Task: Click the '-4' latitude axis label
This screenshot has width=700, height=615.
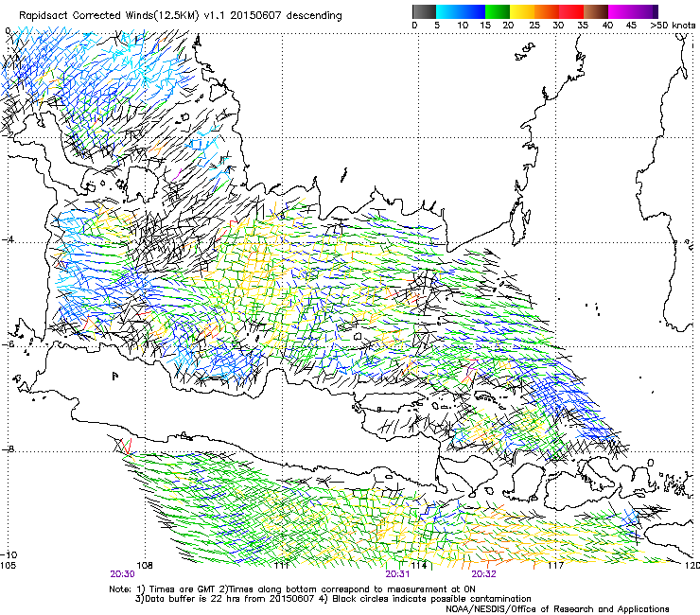Action: click(x=8, y=239)
